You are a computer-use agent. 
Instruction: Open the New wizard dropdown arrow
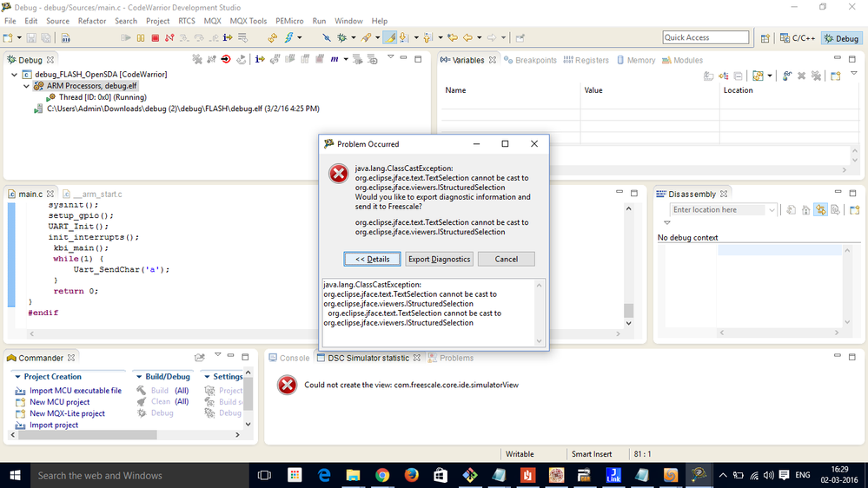(19, 37)
